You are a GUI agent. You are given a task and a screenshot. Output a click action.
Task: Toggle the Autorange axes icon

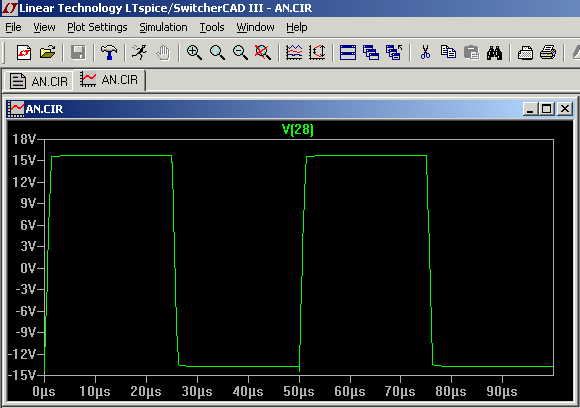317,53
